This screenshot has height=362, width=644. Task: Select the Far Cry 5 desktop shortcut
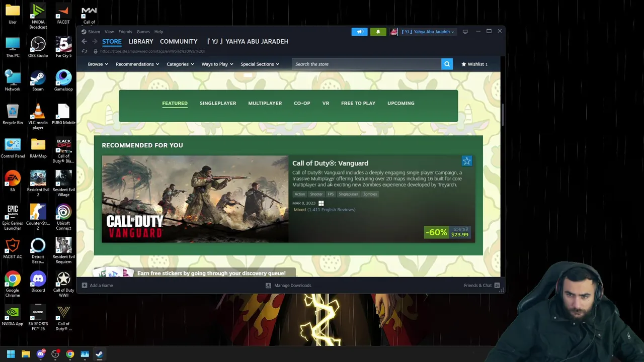click(63, 48)
